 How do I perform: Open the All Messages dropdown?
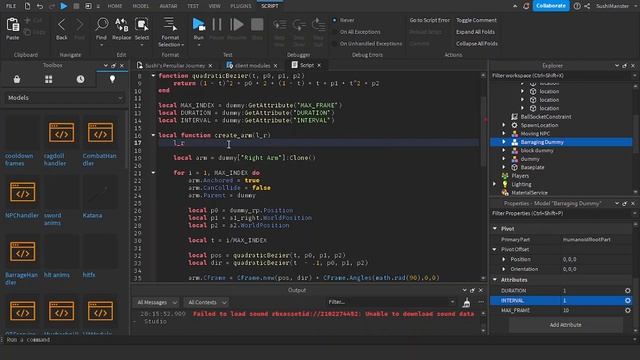[157, 302]
